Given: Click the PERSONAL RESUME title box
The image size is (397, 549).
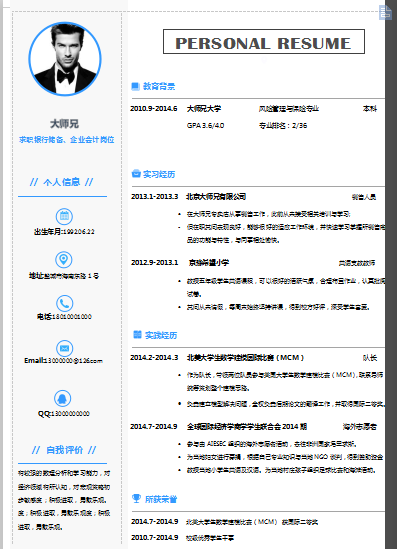Looking at the screenshot, I should click(x=264, y=42).
